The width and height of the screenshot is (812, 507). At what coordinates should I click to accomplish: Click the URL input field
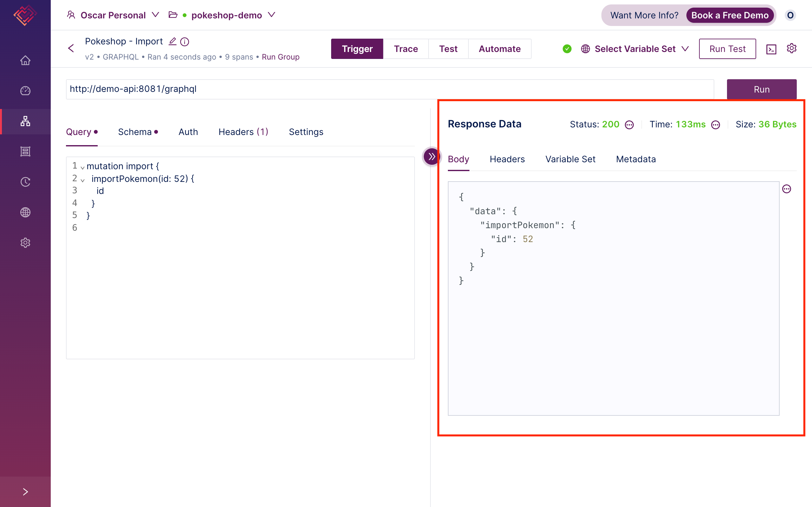389,89
